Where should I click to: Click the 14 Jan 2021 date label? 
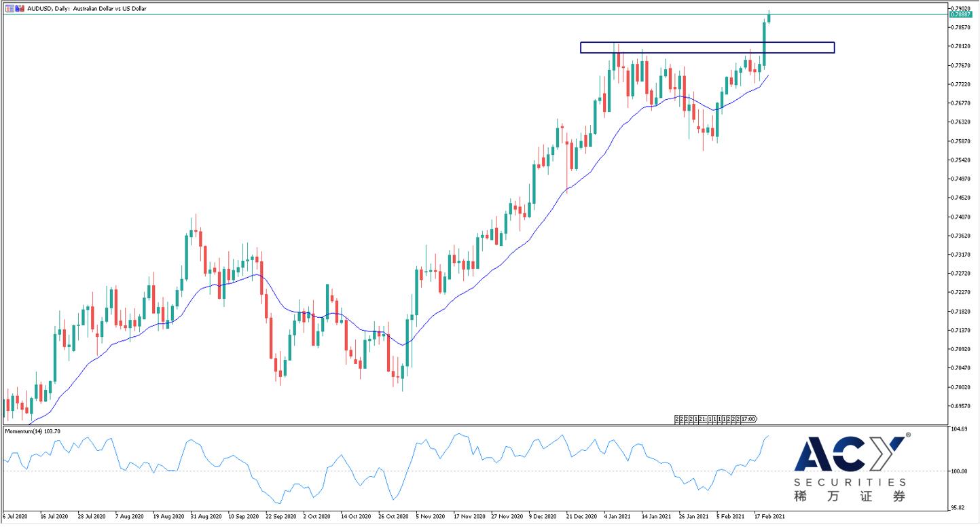[x=656, y=516]
